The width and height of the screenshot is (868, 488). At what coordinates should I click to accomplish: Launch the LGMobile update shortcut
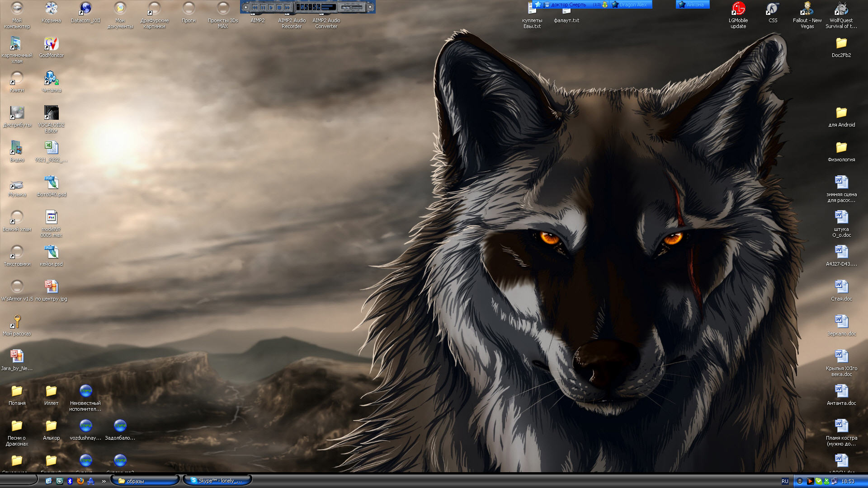[738, 15]
